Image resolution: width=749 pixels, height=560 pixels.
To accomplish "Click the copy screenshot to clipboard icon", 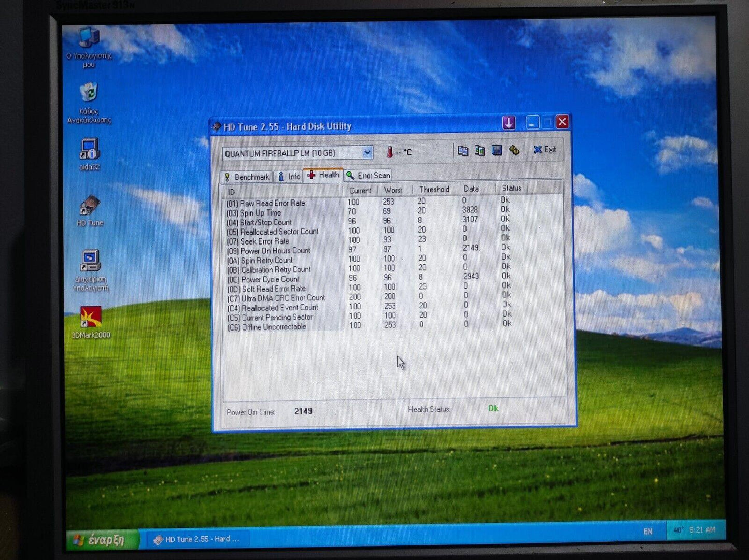I will (x=479, y=151).
